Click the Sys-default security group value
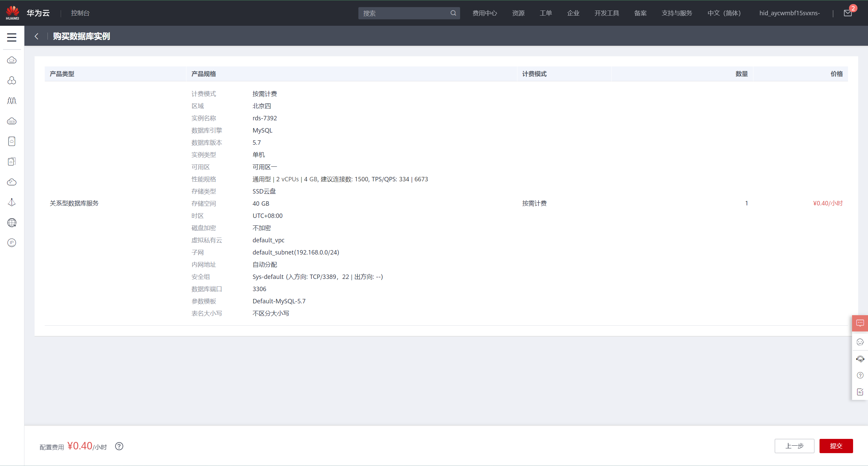 tap(317, 277)
